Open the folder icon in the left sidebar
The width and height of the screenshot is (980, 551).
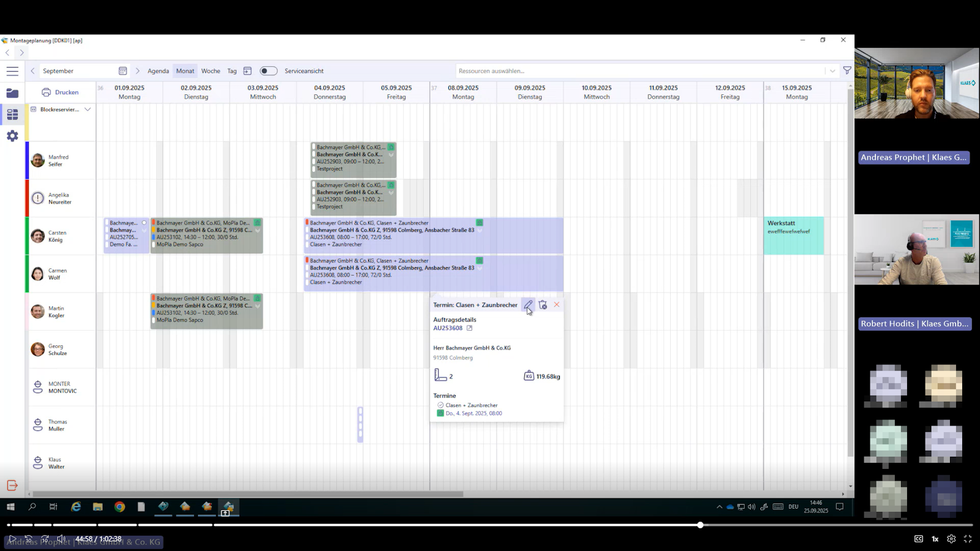tap(12, 93)
